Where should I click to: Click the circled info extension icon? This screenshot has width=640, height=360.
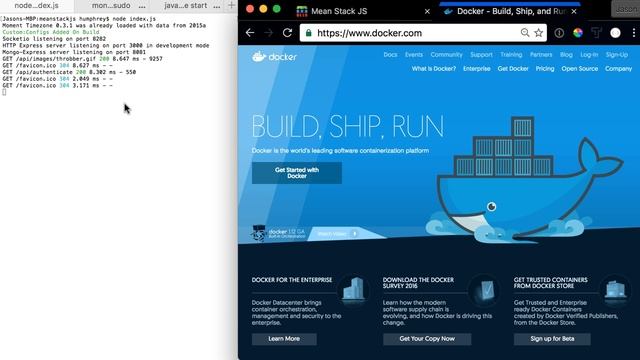point(559,33)
